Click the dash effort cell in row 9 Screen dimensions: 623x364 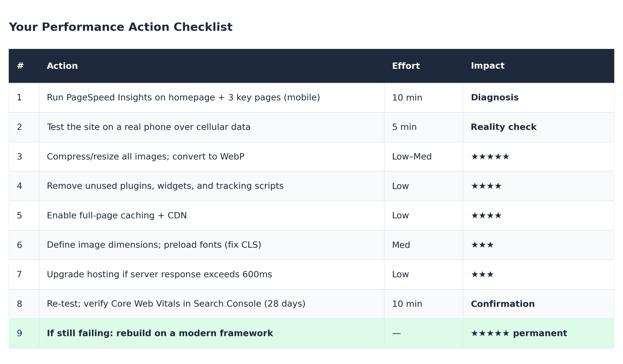396,334
